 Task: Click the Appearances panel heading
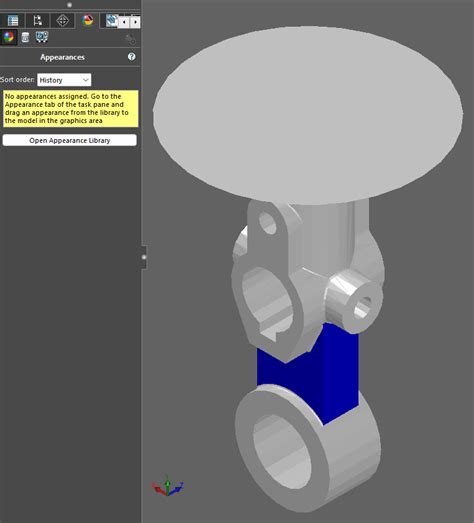pyautogui.click(x=62, y=57)
